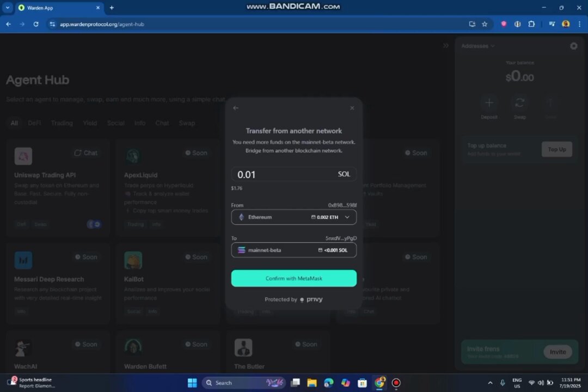Open Sports headline news widget
The width and height of the screenshot is (588, 392).
(32, 383)
